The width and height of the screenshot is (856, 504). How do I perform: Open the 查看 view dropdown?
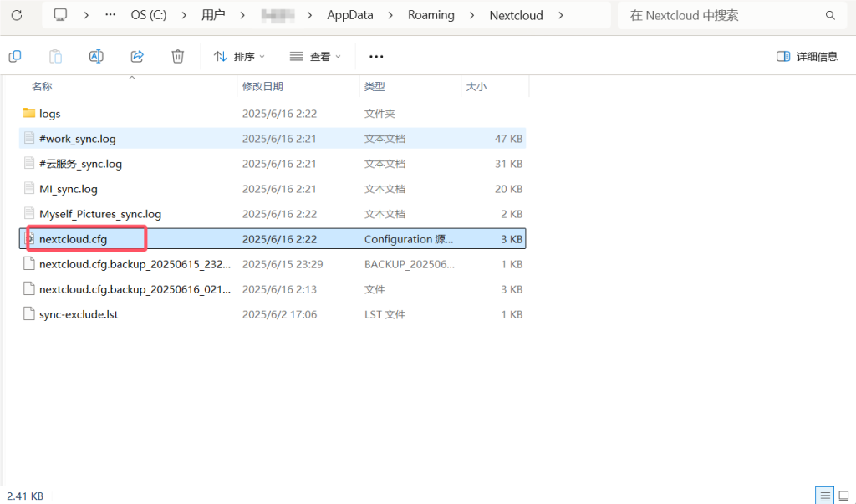pos(315,56)
